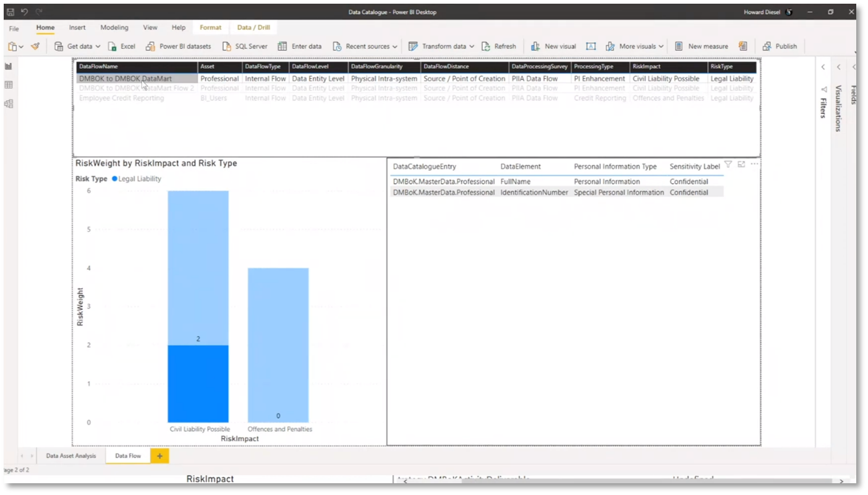The width and height of the screenshot is (868, 495).
Task: Sort by DataFlowName column header
Action: coord(137,66)
